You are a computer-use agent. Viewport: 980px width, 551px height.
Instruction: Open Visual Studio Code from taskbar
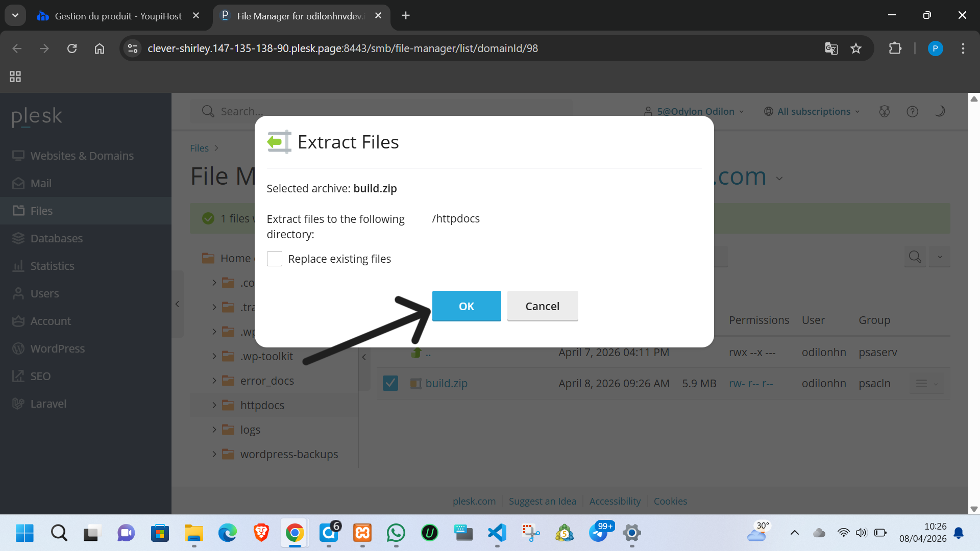[x=497, y=533]
